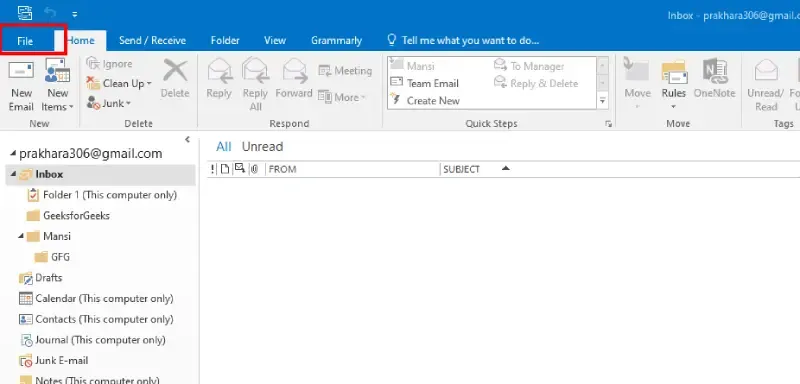Sort by the FROM column header
This screenshot has width=800, height=384.
coord(352,169)
